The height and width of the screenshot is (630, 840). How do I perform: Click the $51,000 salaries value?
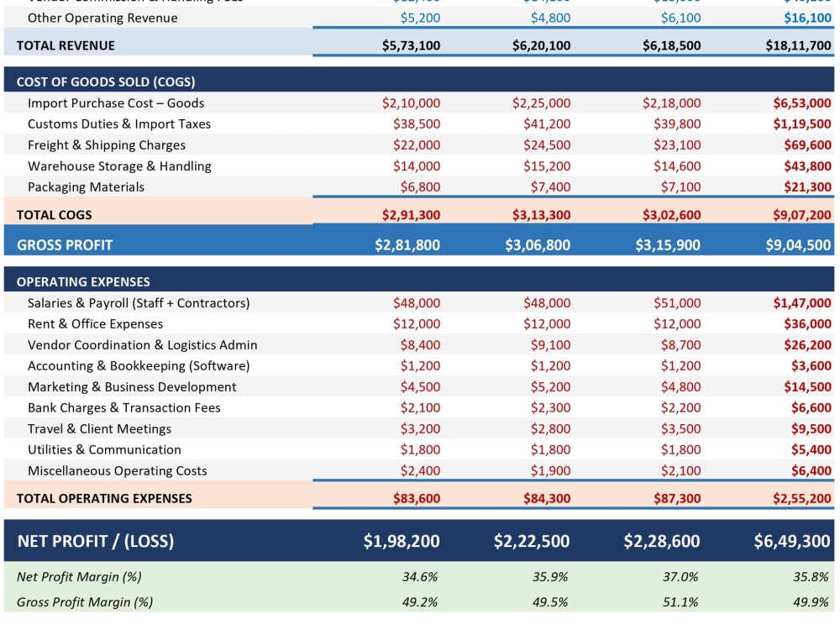click(x=676, y=302)
